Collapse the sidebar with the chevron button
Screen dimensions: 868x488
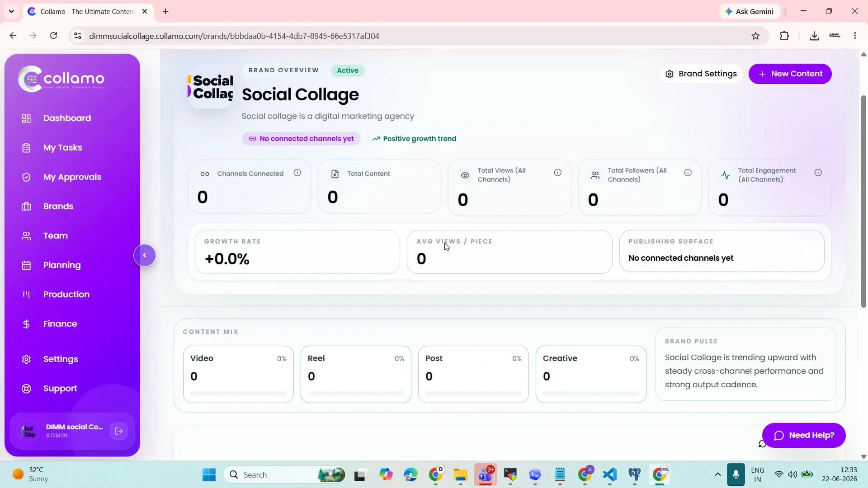coord(145,255)
